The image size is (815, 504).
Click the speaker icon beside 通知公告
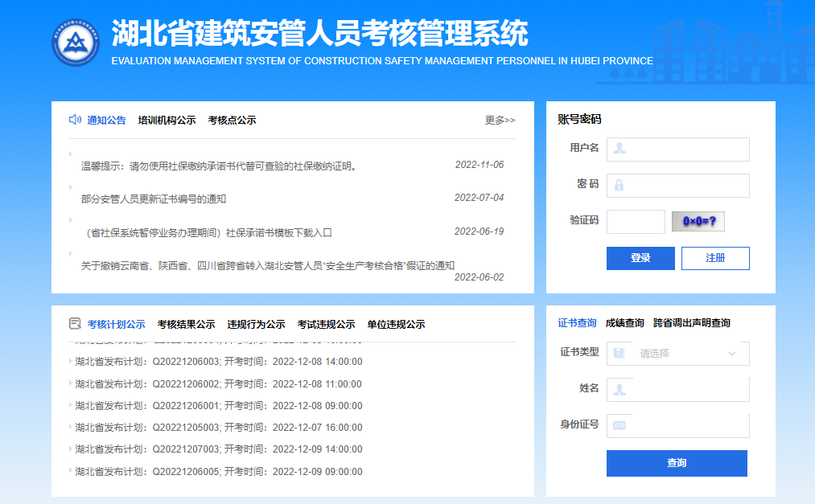click(x=75, y=120)
